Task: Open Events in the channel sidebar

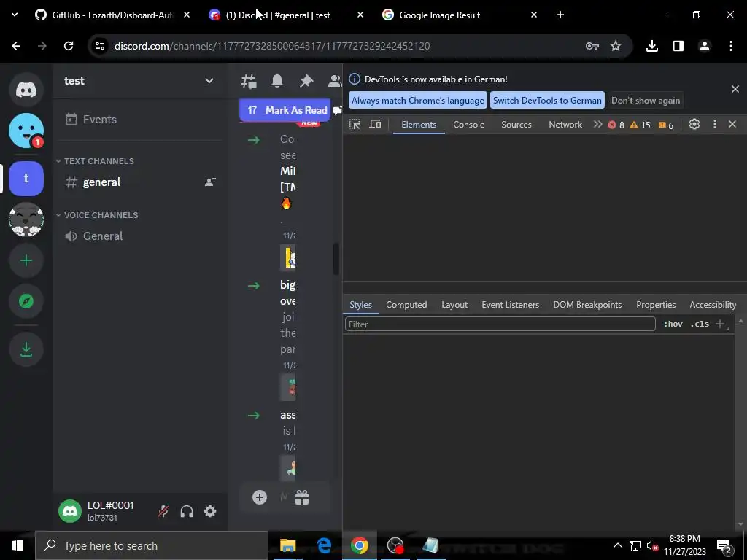Action: click(x=139, y=119)
